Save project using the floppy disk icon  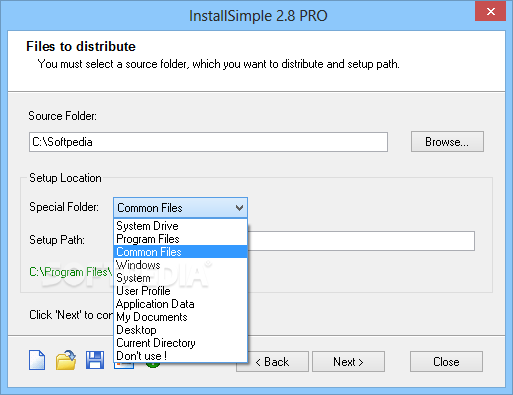[95, 360]
